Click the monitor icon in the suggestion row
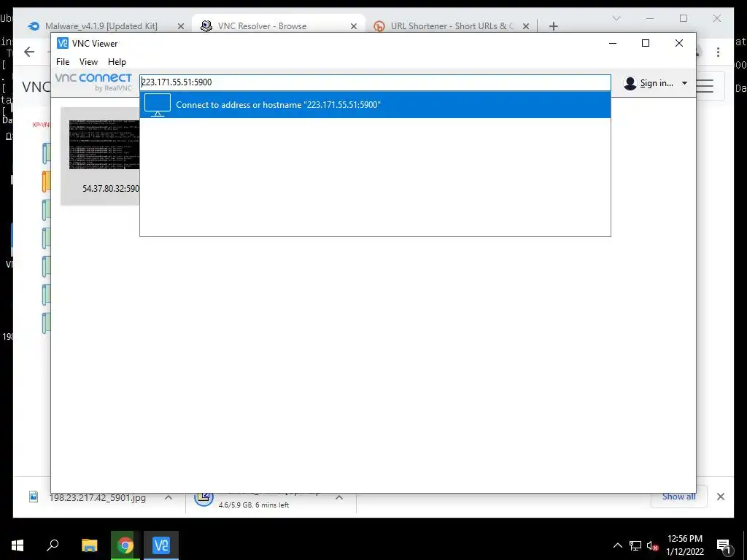The height and width of the screenshot is (560, 747). [x=158, y=105]
